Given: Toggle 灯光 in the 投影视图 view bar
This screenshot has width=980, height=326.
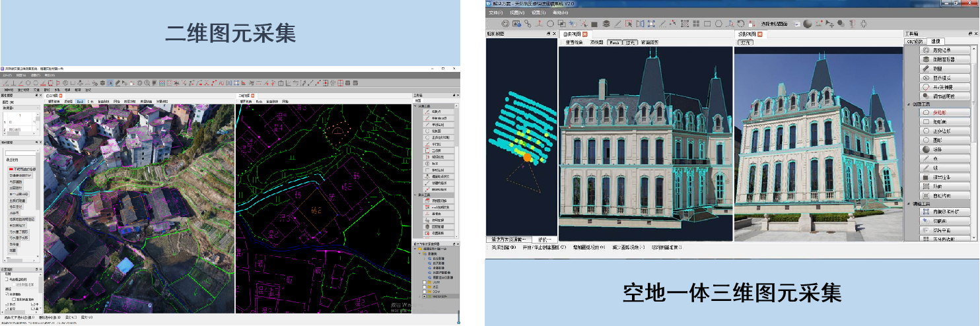Looking at the screenshot, I should coord(746,42).
